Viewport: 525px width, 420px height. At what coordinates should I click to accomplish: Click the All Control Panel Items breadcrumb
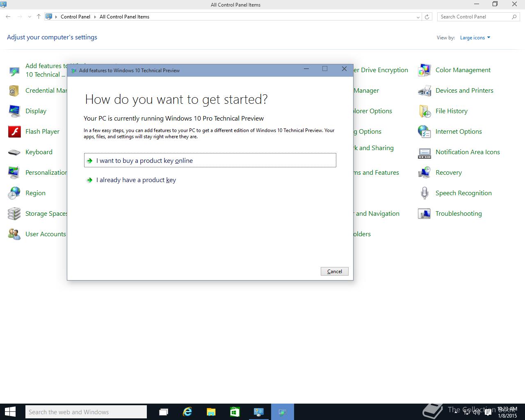(x=124, y=17)
